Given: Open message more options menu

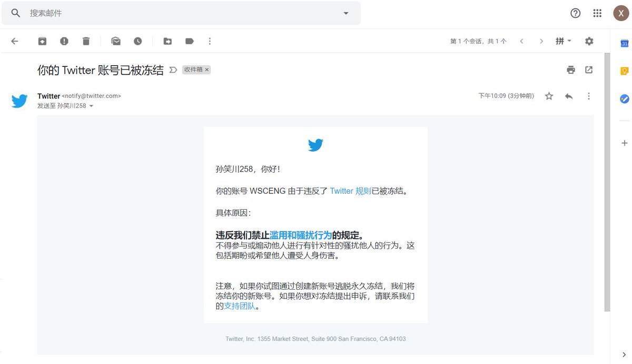Looking at the screenshot, I should click(589, 96).
